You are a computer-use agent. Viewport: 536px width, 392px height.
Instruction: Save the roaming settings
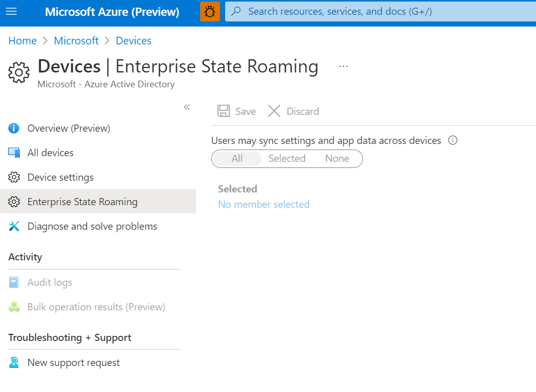[x=236, y=111]
